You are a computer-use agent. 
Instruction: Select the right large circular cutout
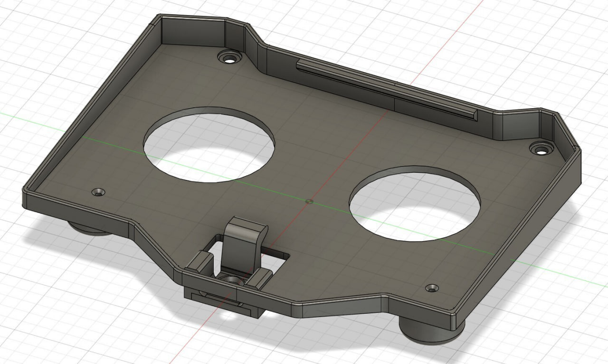415,204
